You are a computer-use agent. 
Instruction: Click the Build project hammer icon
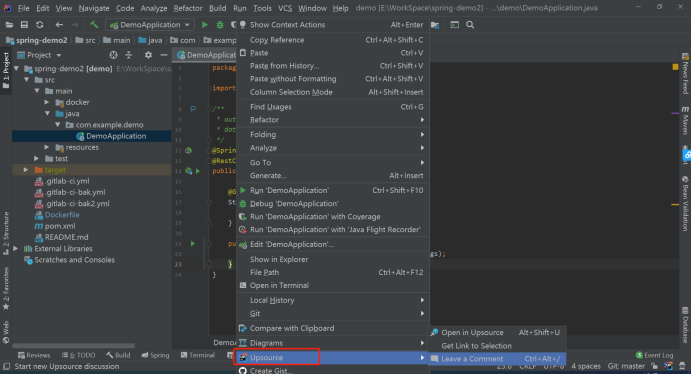point(94,25)
